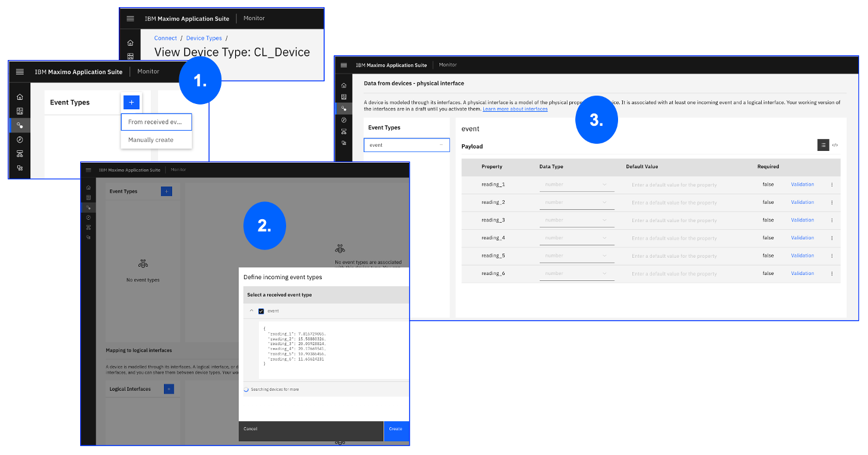
Task: Open hamburger menu in step 2 window
Action: coord(88,170)
